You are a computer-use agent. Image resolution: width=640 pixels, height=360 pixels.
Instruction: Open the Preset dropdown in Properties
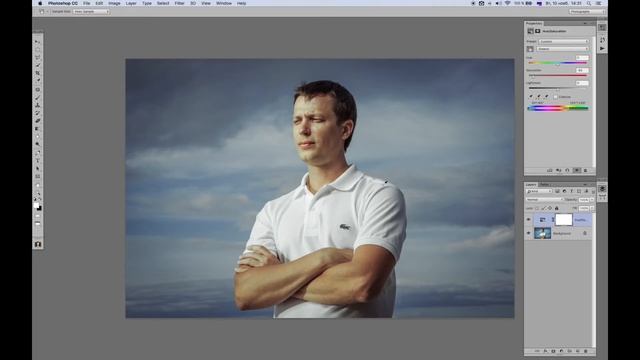click(563, 41)
